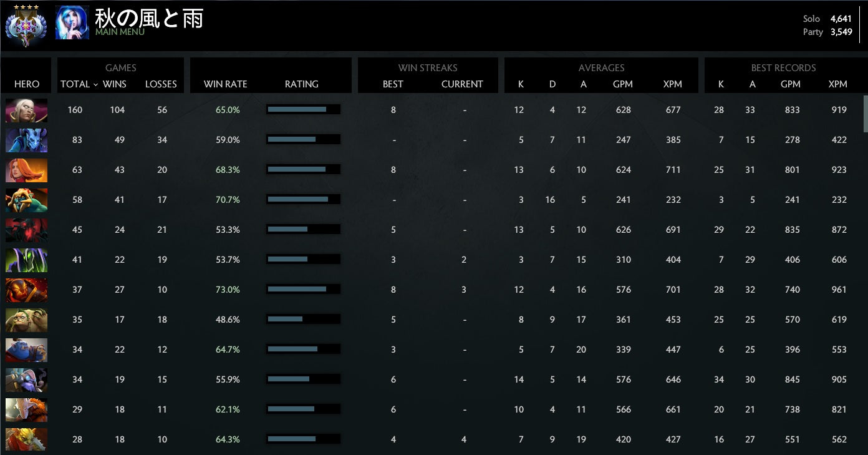
Task: Click the Ogre Magi portrait
Action: pos(26,350)
